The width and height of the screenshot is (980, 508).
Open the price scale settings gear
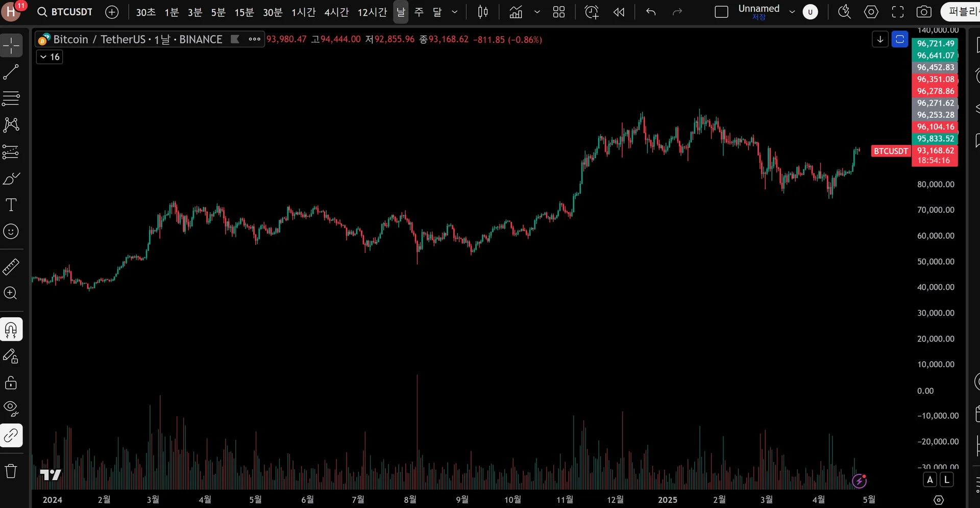pos(939,500)
